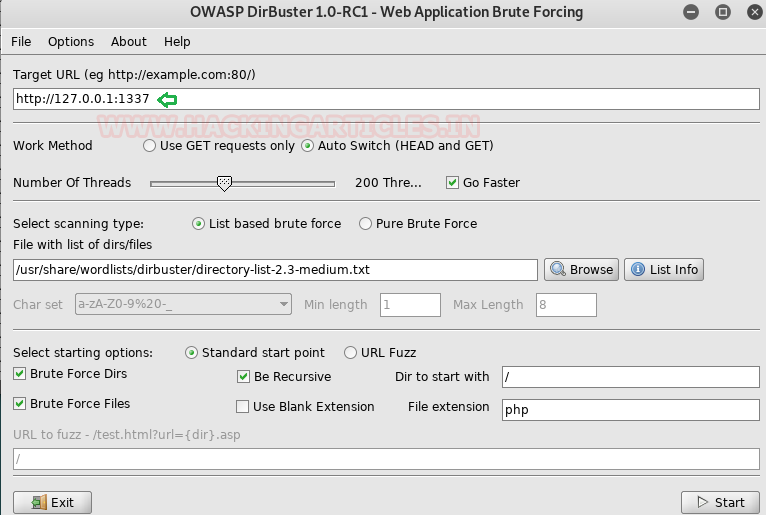The width and height of the screenshot is (766, 515).
Task: Click the Max Length field
Action: 566,305
